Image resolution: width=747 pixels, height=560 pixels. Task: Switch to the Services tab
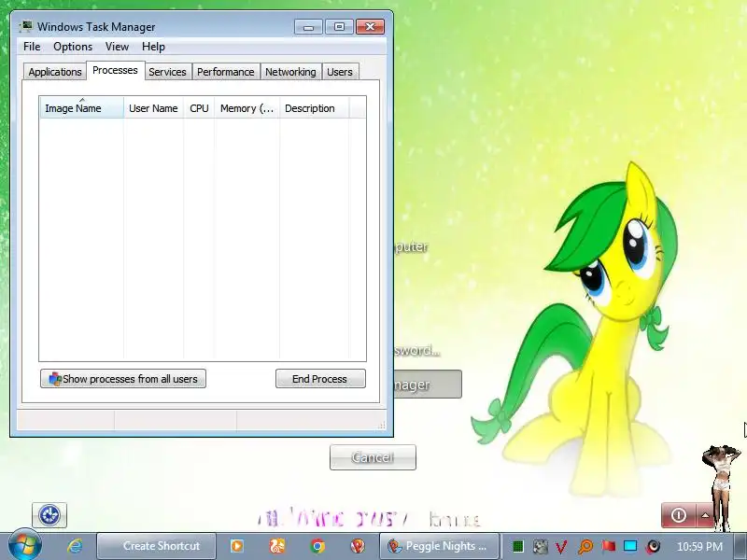(x=167, y=72)
